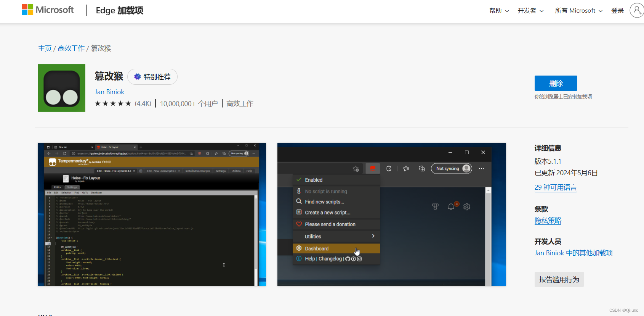The width and height of the screenshot is (644, 316).
Task: Click the 高效工作 category label beside user count
Action: (240, 103)
